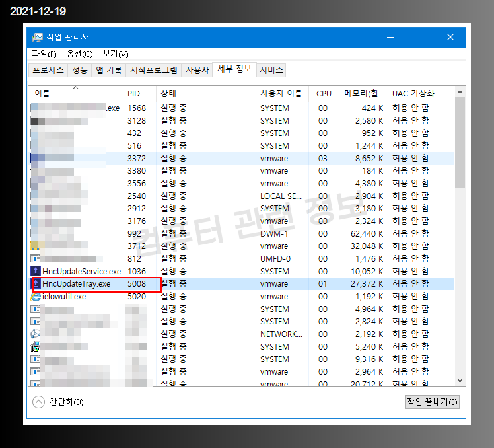The image size is (494, 448).
Task: Click the UMFD-0 user name cell
Action: click(x=275, y=259)
